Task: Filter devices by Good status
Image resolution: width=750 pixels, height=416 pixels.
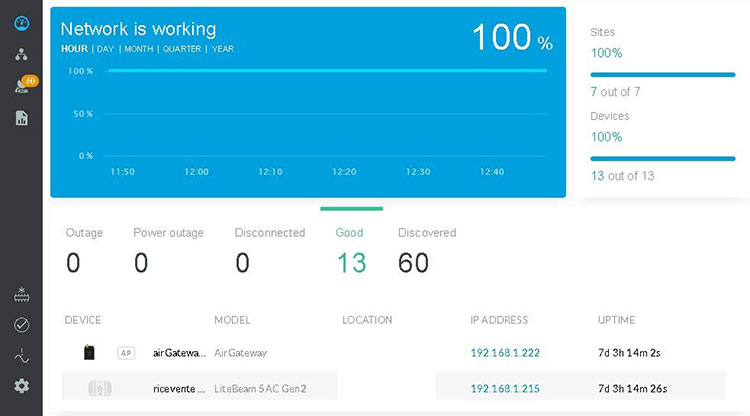Action: [x=351, y=252]
